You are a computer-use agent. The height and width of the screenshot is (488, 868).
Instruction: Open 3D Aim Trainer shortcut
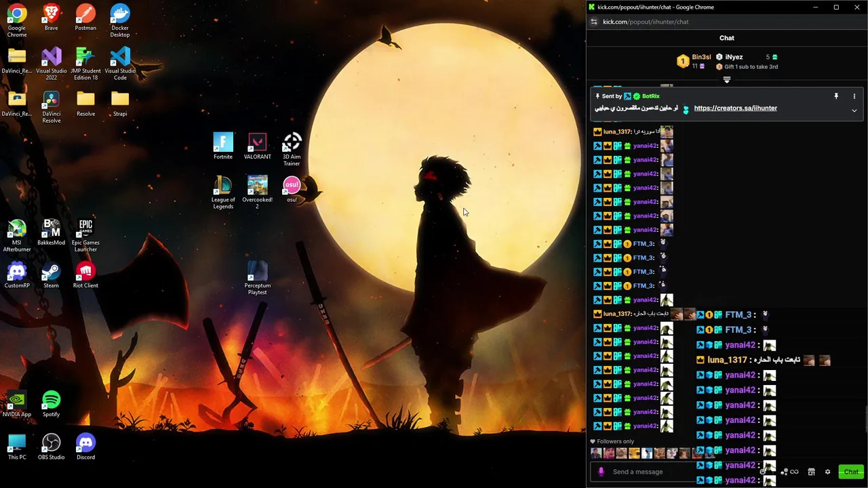tap(292, 150)
